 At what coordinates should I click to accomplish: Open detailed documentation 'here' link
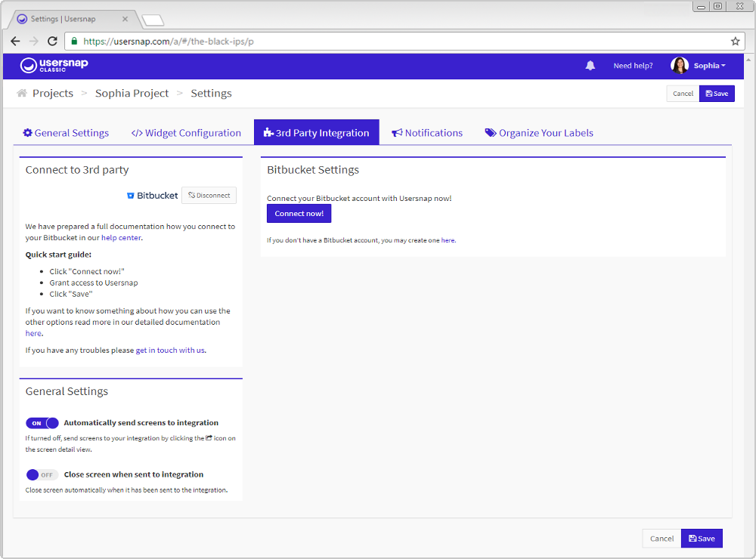click(33, 333)
